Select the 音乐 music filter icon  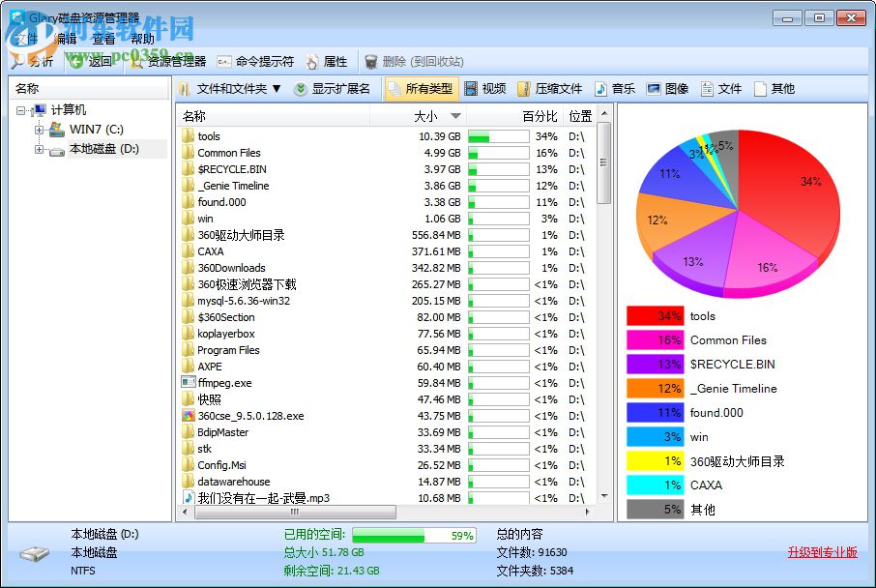click(615, 88)
